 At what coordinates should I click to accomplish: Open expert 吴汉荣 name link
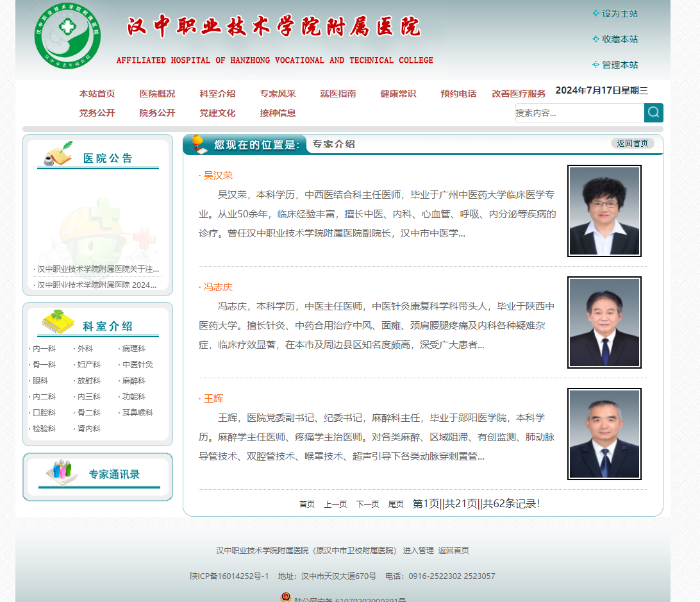coord(219,176)
